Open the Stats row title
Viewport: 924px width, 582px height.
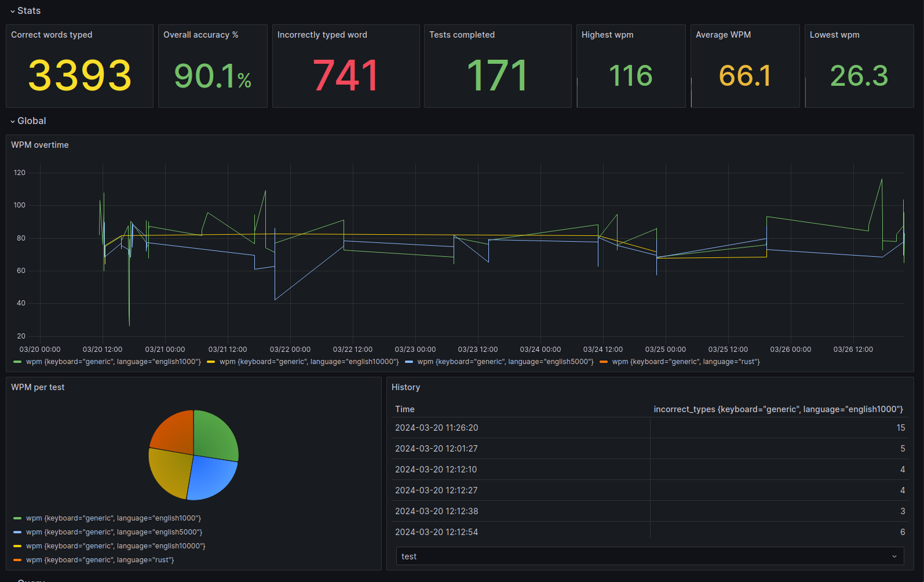pyautogui.click(x=29, y=11)
